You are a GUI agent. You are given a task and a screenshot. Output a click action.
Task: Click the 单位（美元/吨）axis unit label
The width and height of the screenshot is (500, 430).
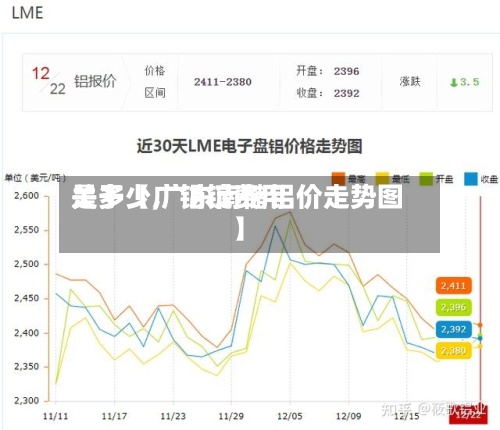(x=35, y=179)
